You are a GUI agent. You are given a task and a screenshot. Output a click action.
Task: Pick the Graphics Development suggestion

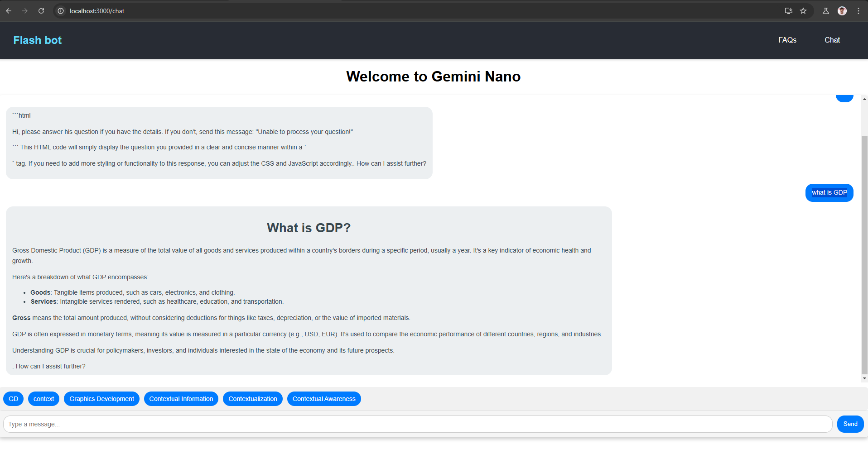(101, 399)
